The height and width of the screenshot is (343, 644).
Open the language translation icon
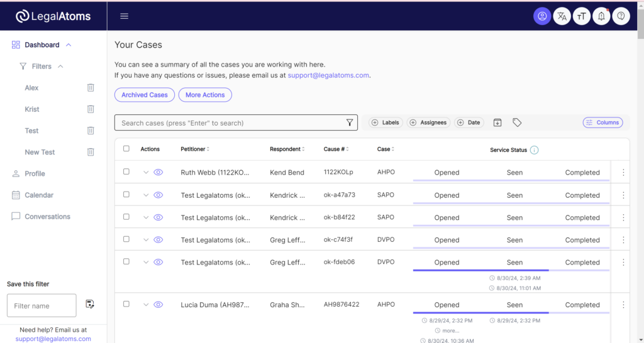point(562,16)
